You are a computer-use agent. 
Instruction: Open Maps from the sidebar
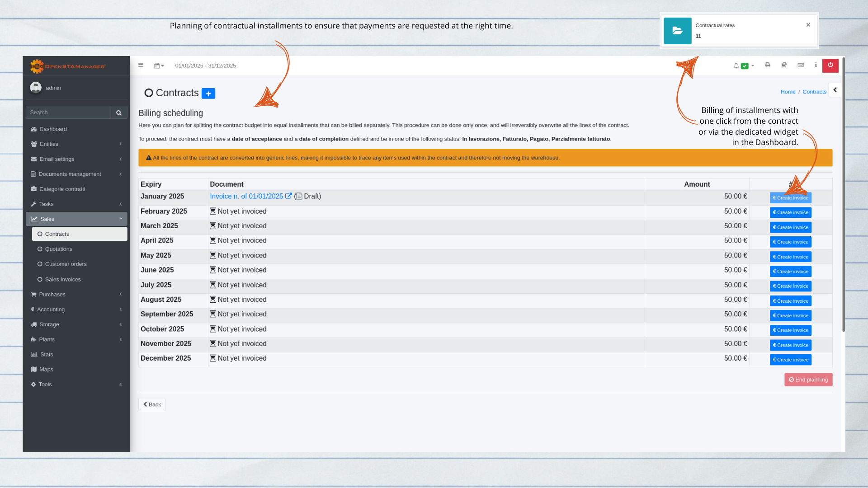76,370
